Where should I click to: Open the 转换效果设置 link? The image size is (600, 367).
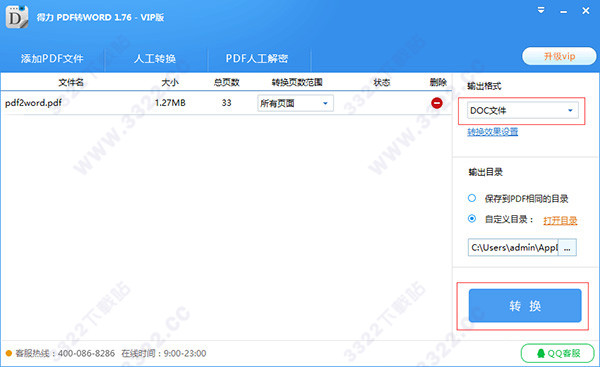(x=492, y=132)
